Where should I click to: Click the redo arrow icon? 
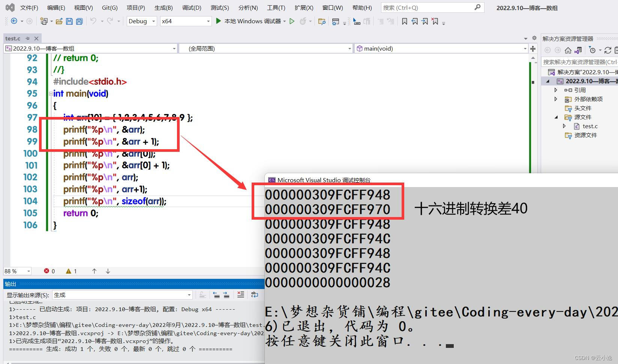tap(110, 21)
